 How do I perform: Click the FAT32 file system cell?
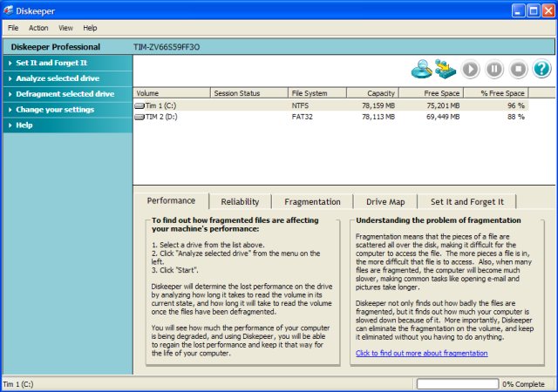pos(303,117)
